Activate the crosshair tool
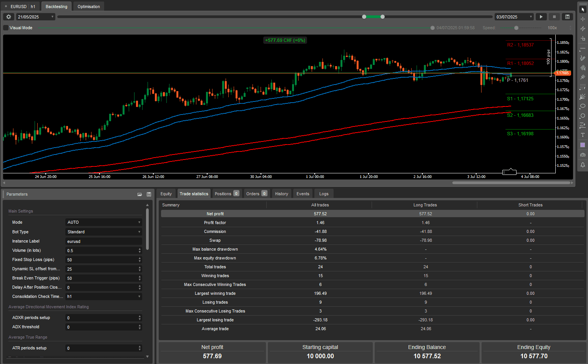 tap(583, 19)
